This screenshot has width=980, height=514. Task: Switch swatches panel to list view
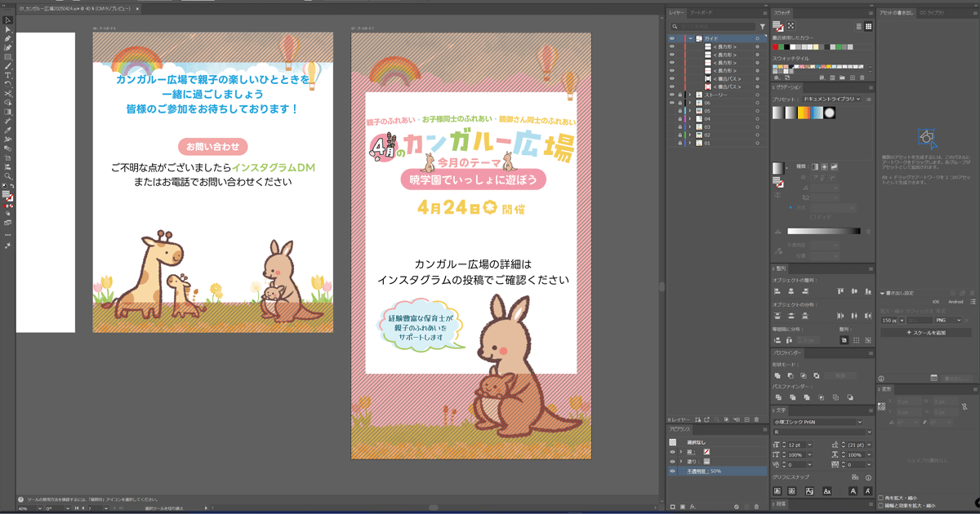(x=859, y=26)
